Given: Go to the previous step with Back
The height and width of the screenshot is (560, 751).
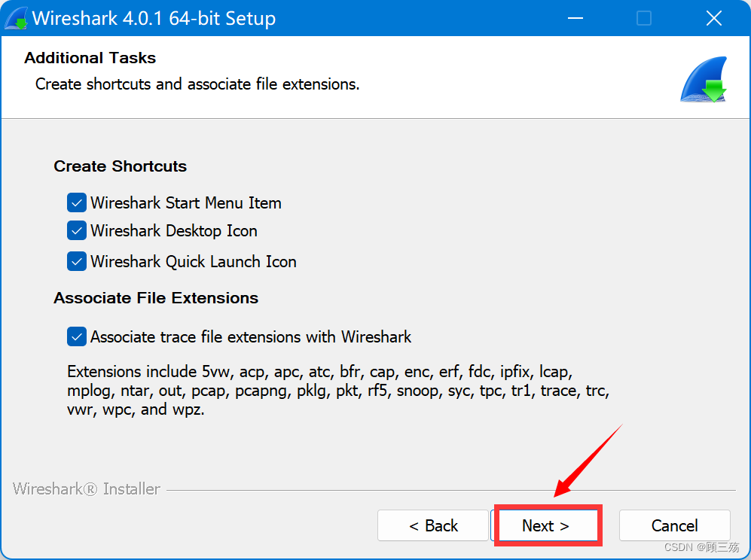Looking at the screenshot, I should (x=433, y=525).
